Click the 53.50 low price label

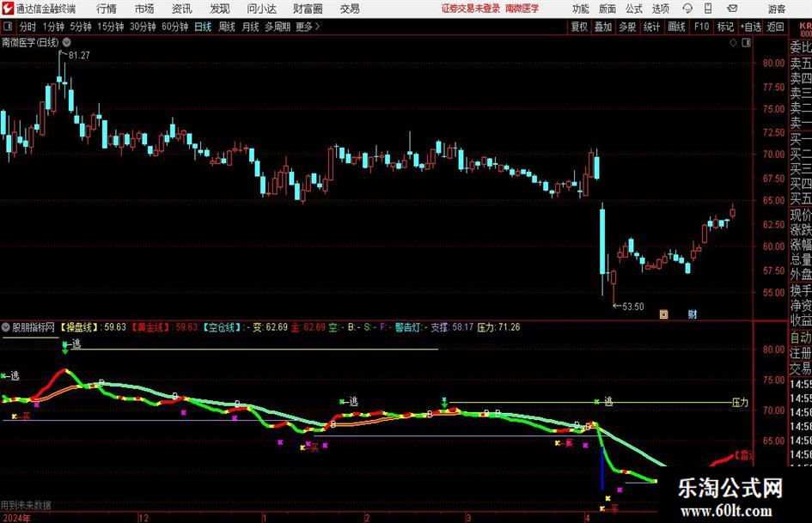point(632,307)
